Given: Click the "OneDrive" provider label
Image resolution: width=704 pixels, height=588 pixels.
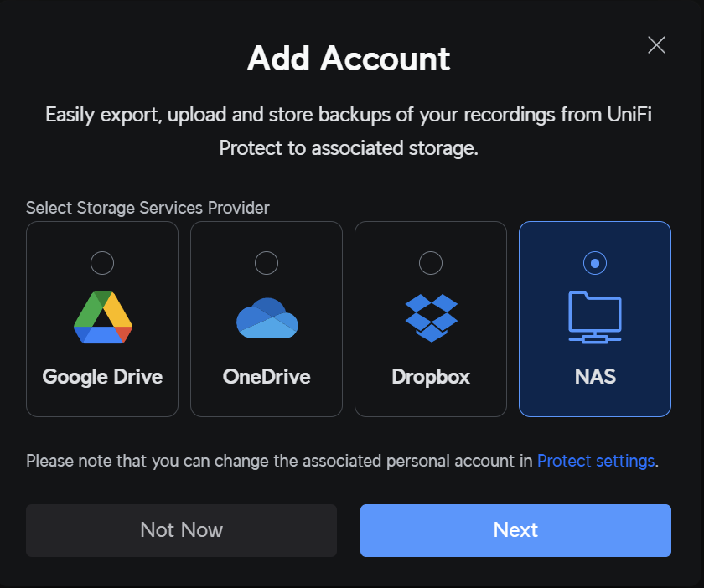Looking at the screenshot, I should click(x=267, y=376).
